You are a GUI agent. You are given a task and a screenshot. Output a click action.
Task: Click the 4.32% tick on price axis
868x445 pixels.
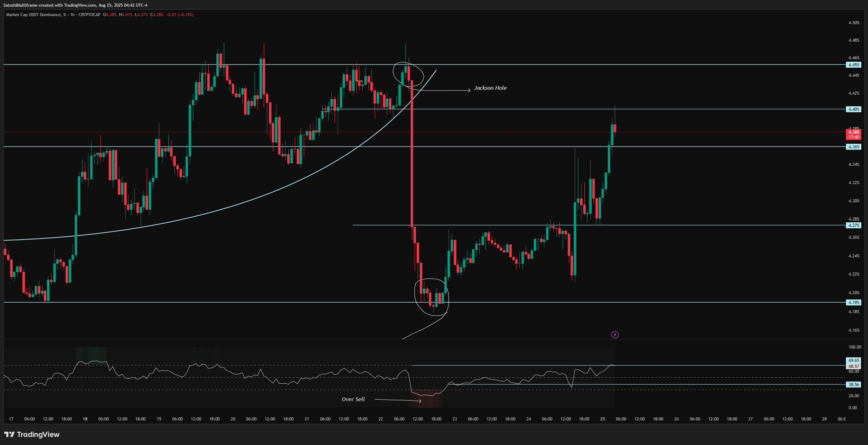tap(854, 183)
